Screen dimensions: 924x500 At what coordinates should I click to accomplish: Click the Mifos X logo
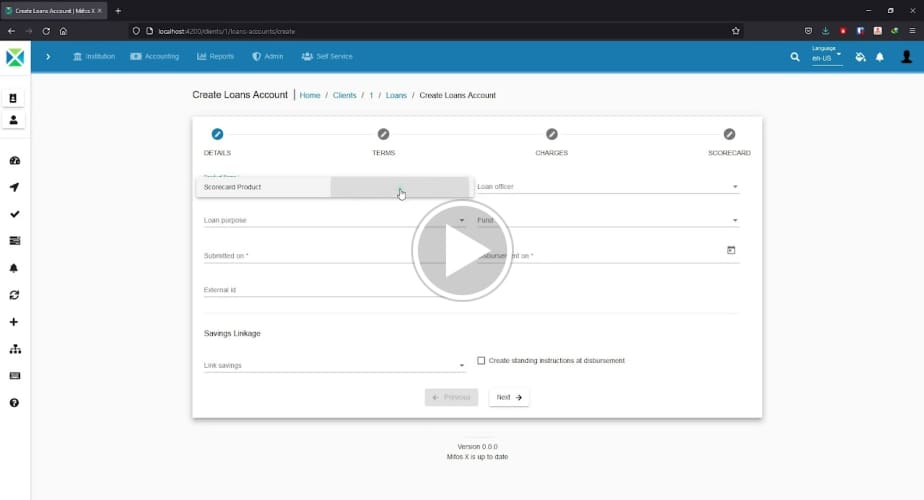tap(15, 57)
